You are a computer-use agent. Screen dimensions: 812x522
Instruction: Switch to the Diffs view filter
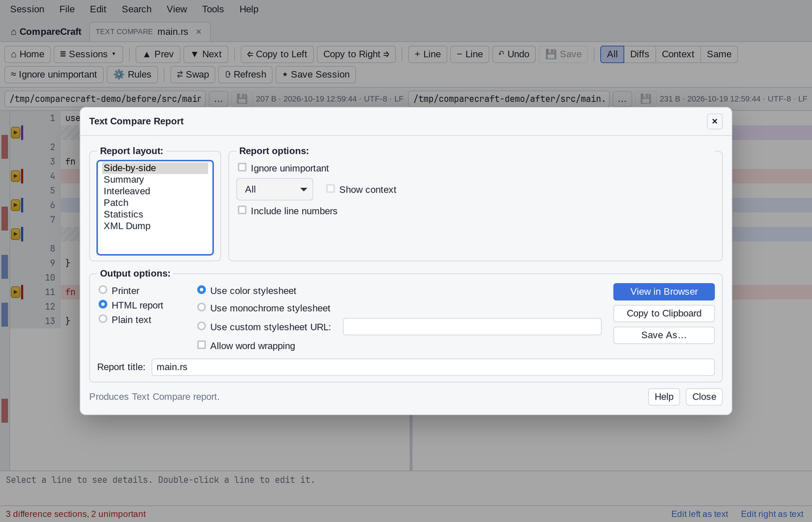coord(640,54)
